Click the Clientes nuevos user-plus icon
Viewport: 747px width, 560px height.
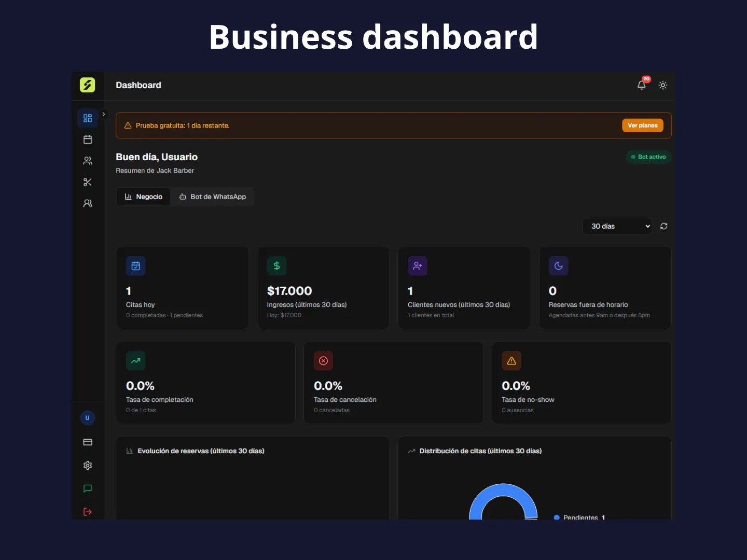(x=418, y=266)
